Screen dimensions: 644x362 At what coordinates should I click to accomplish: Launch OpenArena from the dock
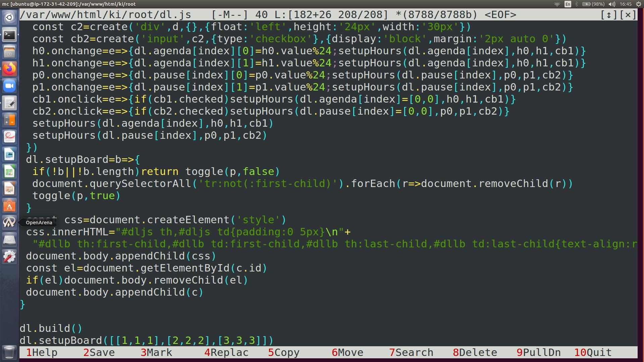coord(9,222)
